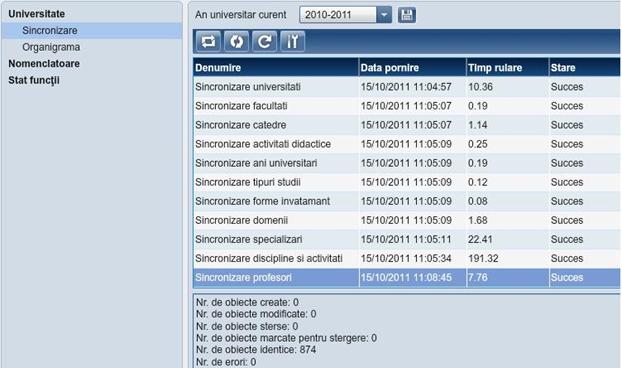Click 'Nr. de obiecte marcate pentru stergere' line
Viewport: 622px width, 368px height.
[286, 338]
